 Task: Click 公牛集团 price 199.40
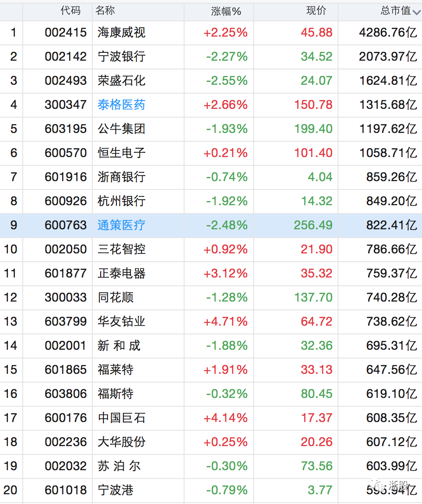[313, 129]
